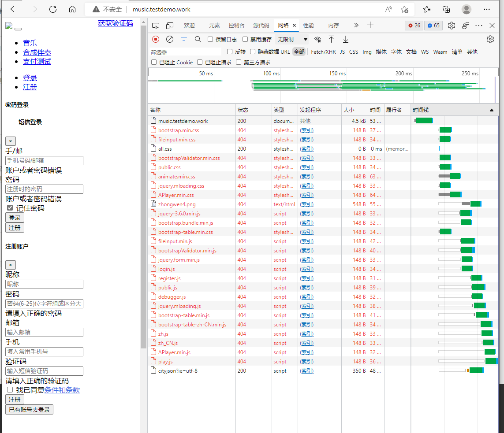Check the 隐藏数据 URL option
504x433 pixels.
point(253,52)
